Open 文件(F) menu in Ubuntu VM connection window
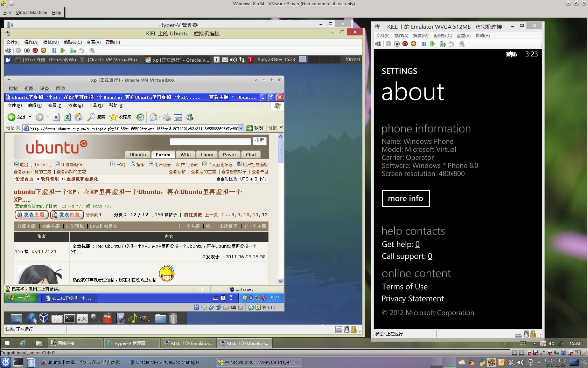 (13, 42)
